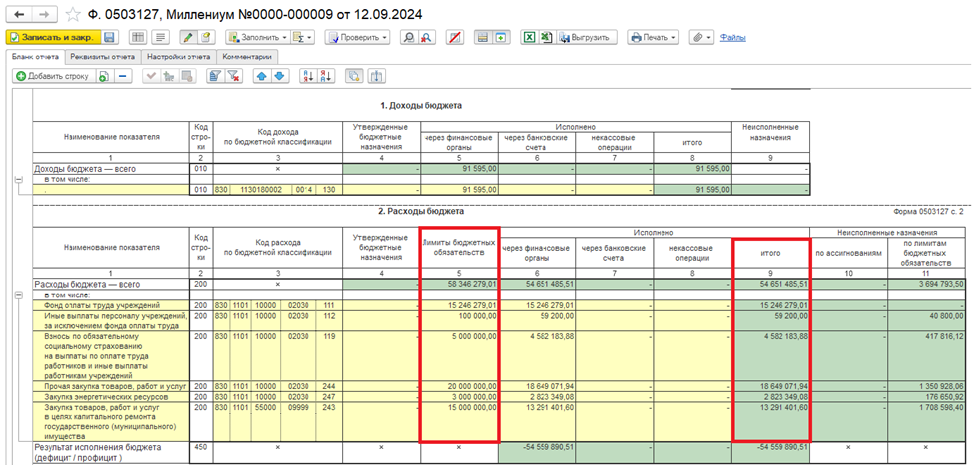Save the report with the floppy disk icon
The image size is (974, 465).
(109, 37)
